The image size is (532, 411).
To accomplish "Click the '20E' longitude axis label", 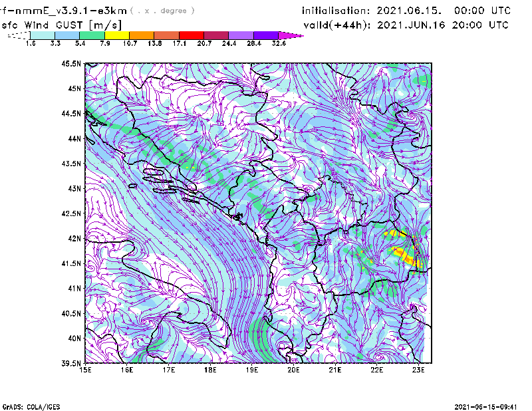I will pyautogui.click(x=293, y=370).
